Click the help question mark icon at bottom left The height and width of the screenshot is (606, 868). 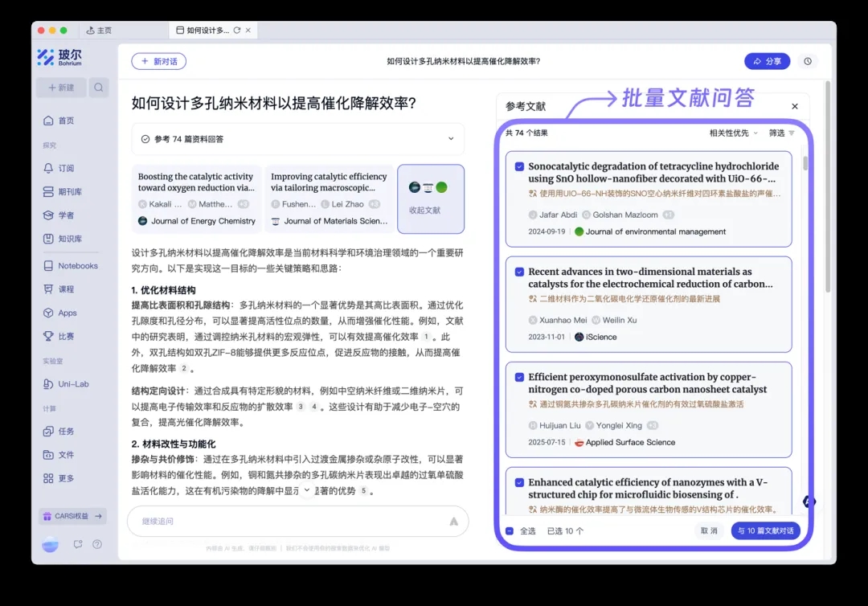click(x=97, y=544)
